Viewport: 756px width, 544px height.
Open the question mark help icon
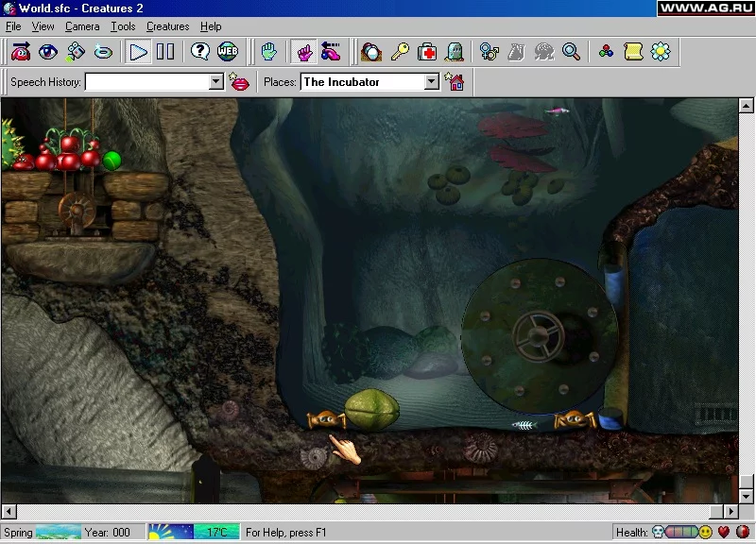200,52
